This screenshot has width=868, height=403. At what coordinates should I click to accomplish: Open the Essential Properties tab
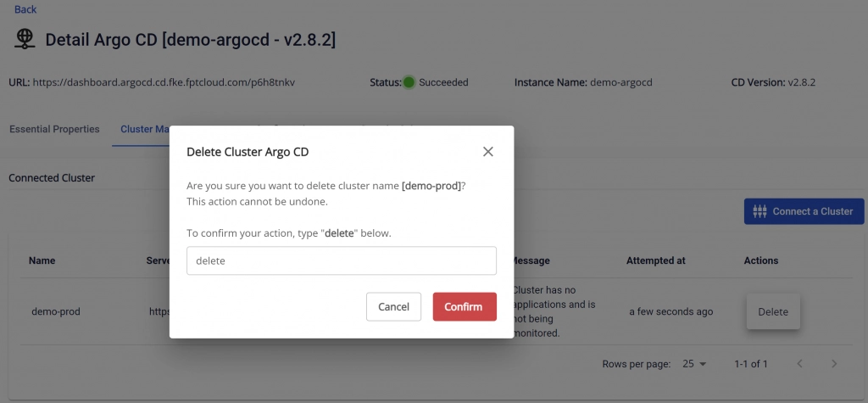click(54, 129)
